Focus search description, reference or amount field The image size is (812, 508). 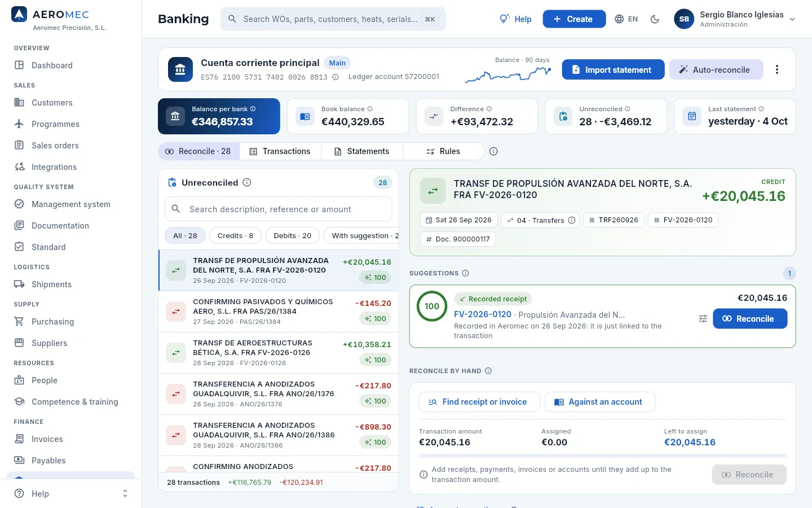(x=278, y=209)
